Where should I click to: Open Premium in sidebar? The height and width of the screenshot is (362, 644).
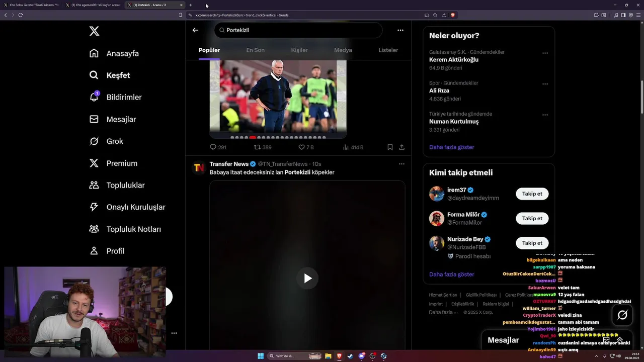[x=113, y=163]
